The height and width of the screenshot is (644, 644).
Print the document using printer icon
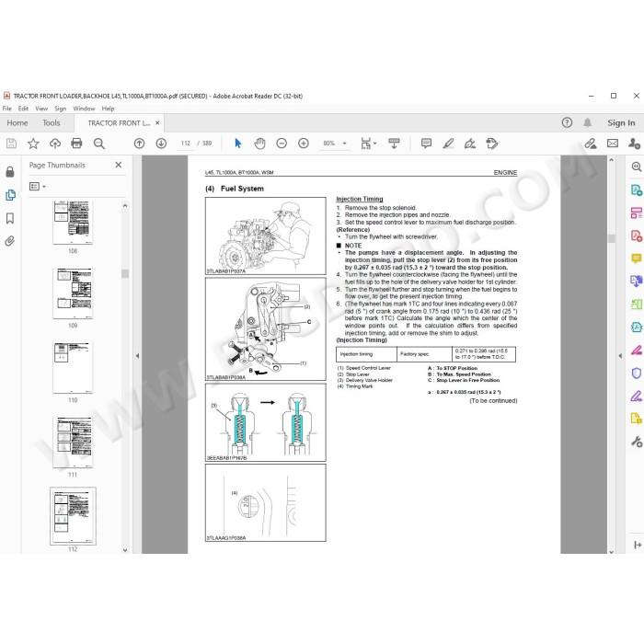click(x=76, y=144)
